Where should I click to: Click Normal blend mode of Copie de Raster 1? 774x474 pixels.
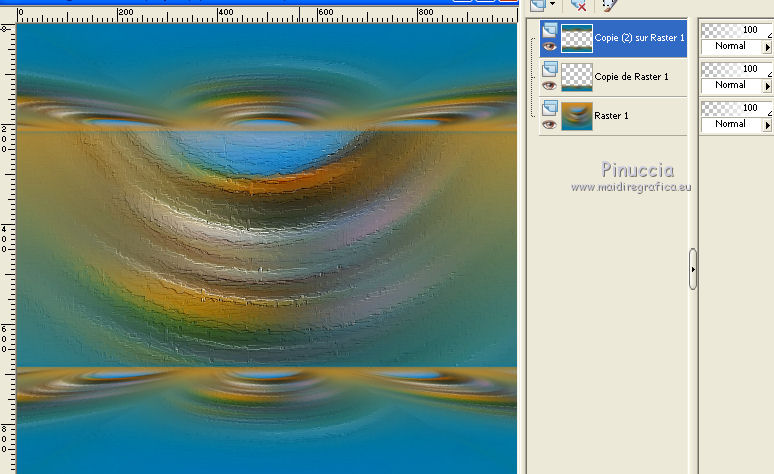(732, 85)
